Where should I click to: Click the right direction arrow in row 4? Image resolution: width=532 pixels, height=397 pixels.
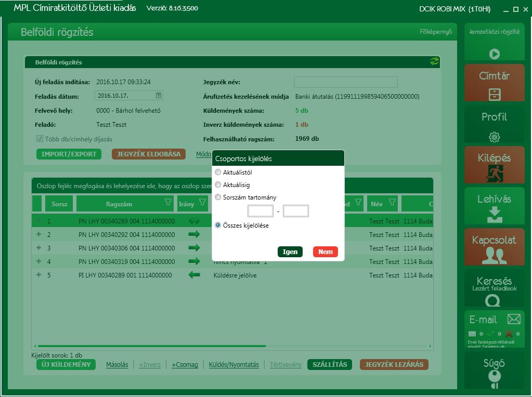[x=194, y=261]
